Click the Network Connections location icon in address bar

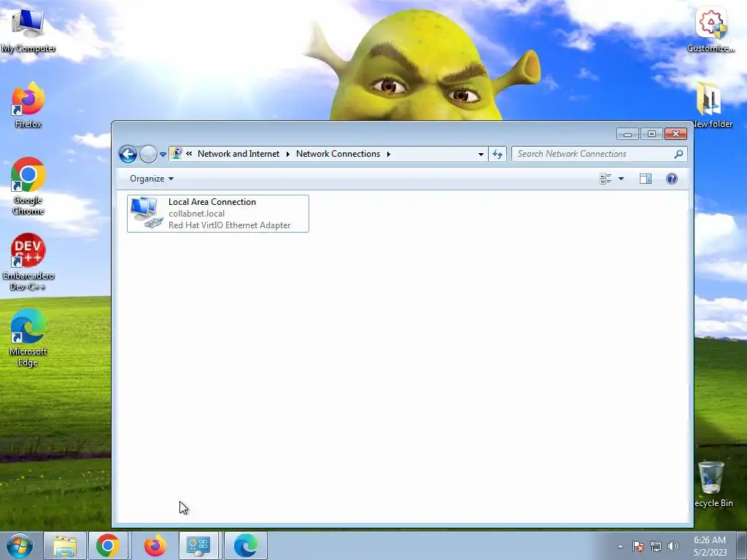click(x=177, y=153)
